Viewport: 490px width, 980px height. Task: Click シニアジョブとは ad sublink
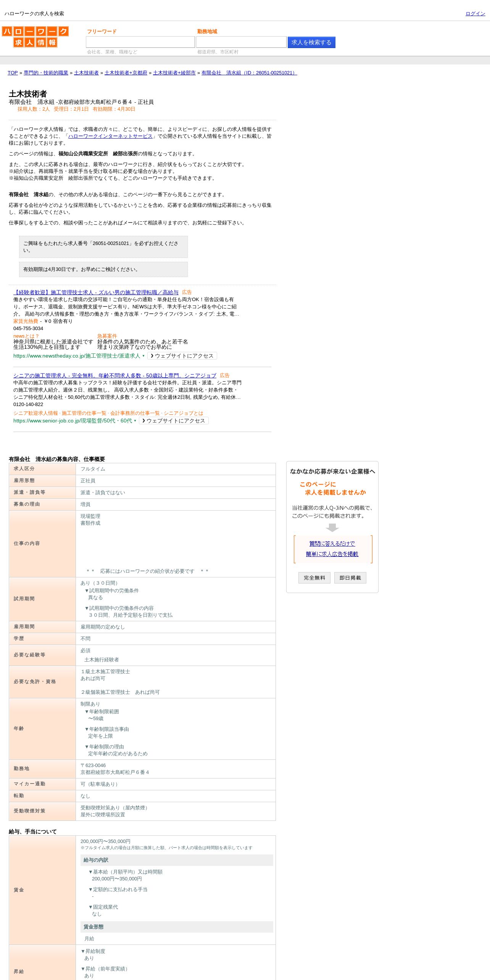(x=184, y=413)
